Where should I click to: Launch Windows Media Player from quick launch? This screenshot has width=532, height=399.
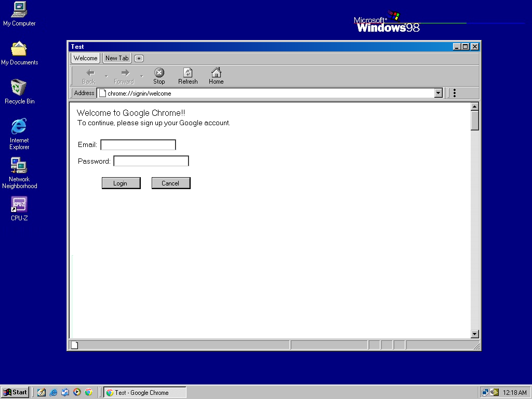[77, 392]
